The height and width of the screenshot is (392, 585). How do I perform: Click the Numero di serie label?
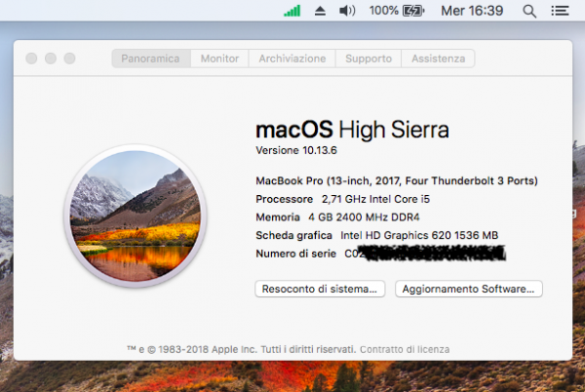tap(295, 254)
